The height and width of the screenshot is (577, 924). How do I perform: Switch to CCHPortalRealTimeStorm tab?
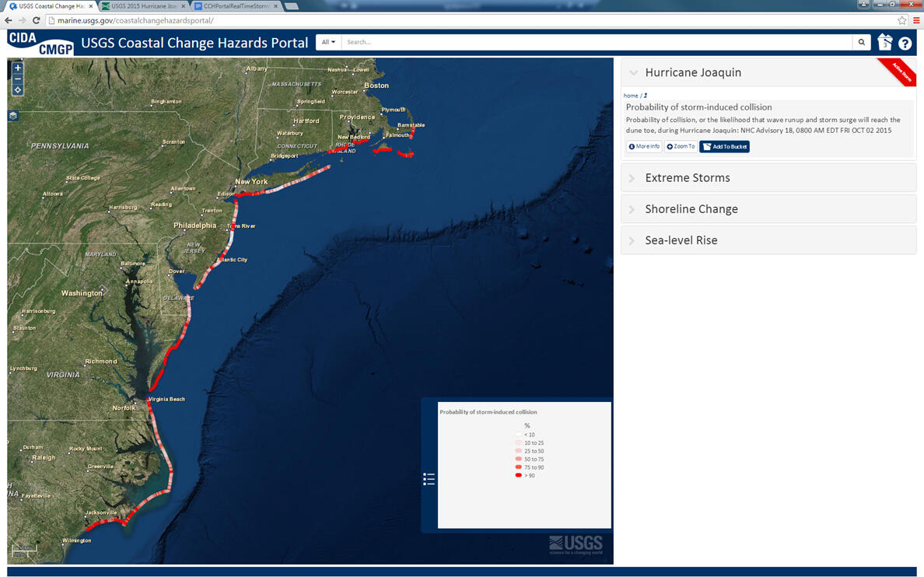(x=236, y=6)
